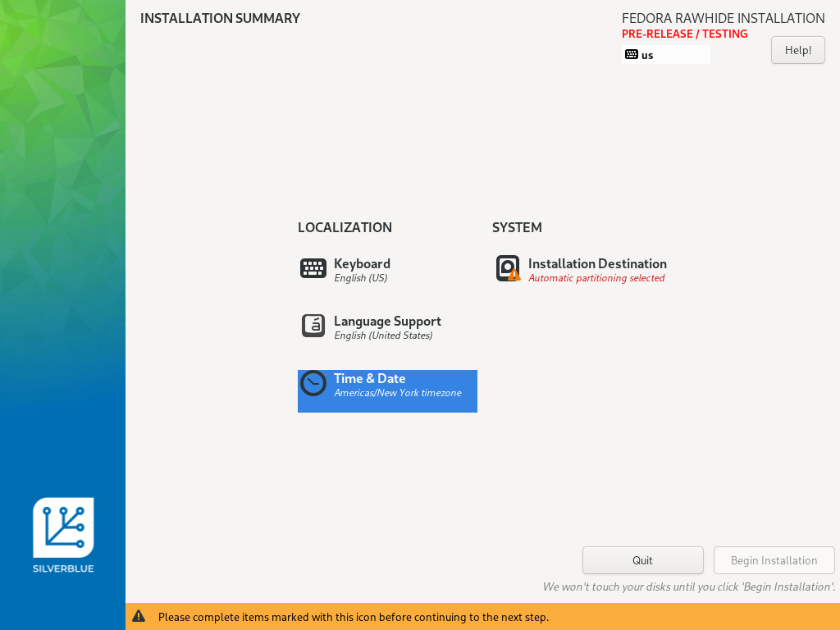Open the Help! button

(797, 50)
